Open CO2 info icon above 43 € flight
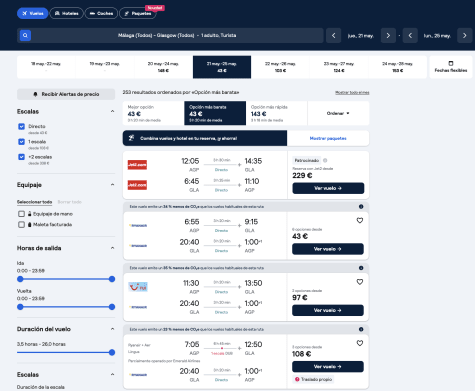This screenshot has height=391, width=475. pyautogui.click(x=361, y=207)
